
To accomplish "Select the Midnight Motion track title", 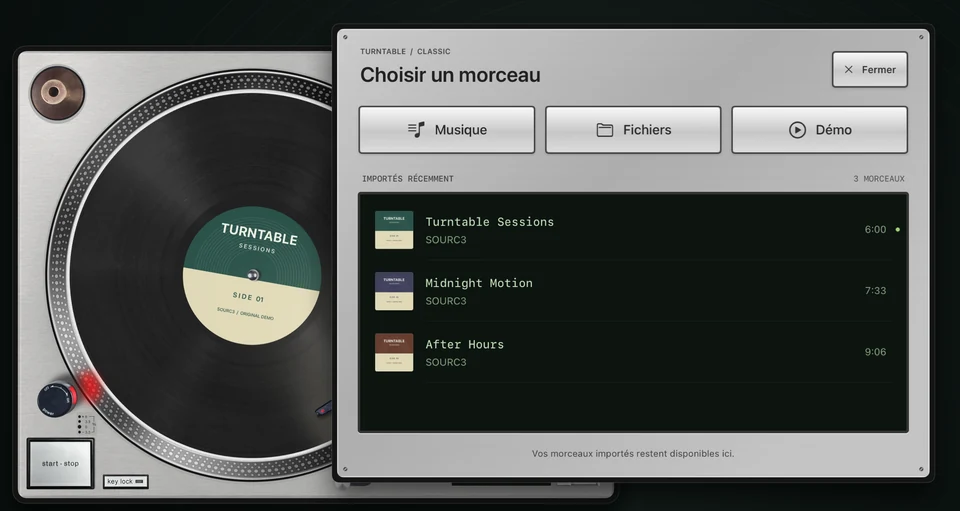I will pyautogui.click(x=479, y=283).
